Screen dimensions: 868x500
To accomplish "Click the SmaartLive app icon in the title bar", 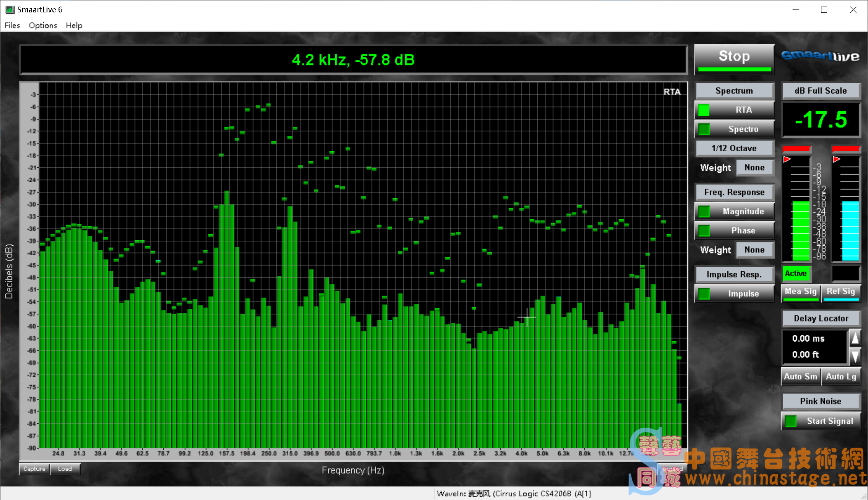I will point(10,9).
